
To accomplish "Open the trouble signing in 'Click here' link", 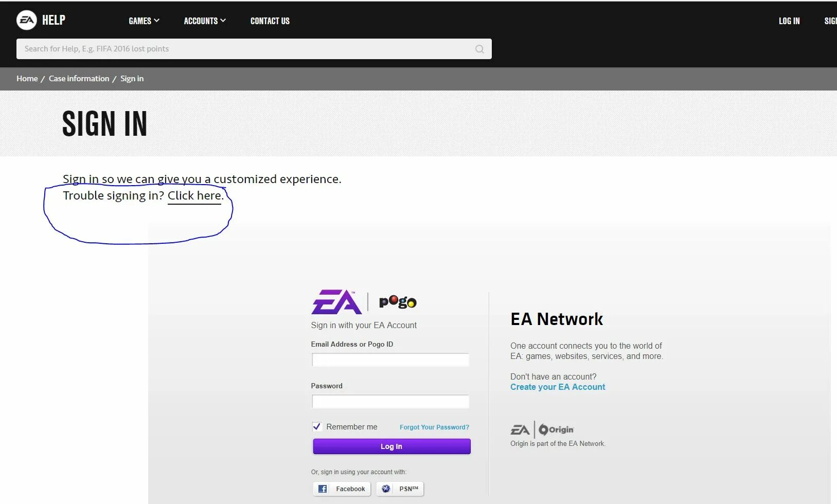I will [x=194, y=196].
